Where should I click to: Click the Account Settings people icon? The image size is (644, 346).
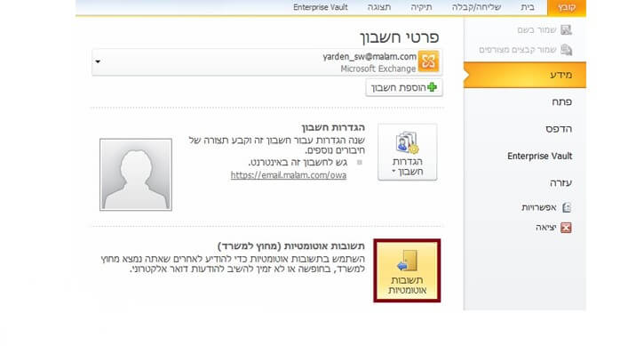coord(407,142)
